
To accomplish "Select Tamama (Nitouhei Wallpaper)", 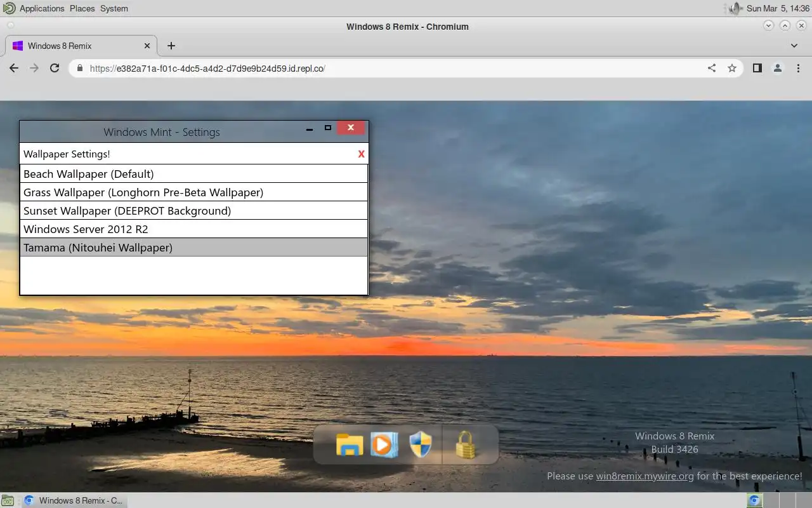I will tap(194, 248).
